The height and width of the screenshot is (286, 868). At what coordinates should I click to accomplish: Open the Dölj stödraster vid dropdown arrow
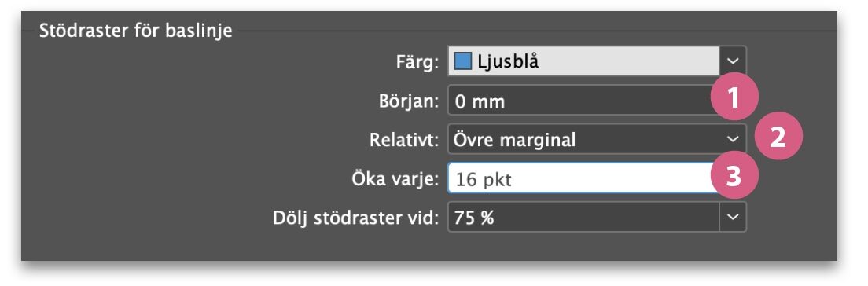(x=733, y=217)
